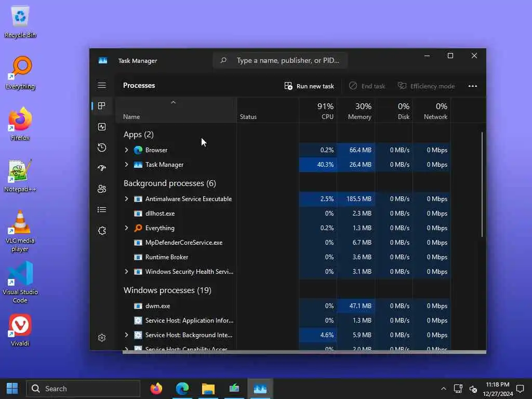Open the Task Manager navigation hamburger menu

tap(102, 85)
